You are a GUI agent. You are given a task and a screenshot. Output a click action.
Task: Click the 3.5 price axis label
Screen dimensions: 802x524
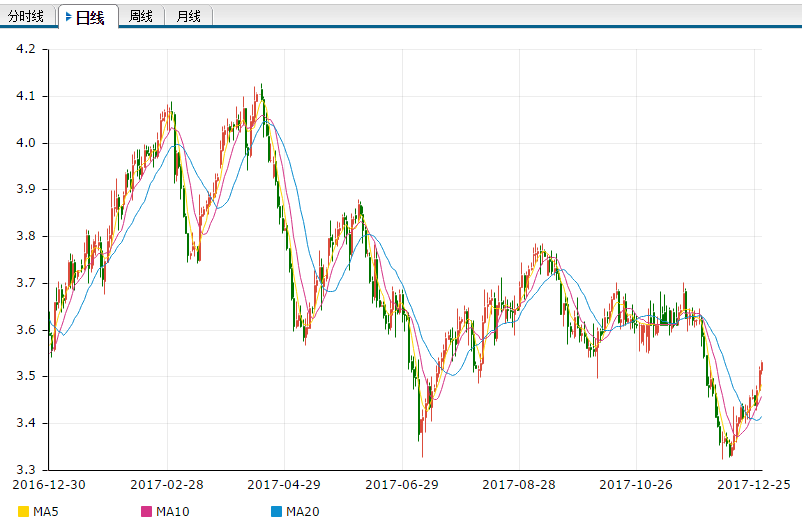[x=26, y=376]
